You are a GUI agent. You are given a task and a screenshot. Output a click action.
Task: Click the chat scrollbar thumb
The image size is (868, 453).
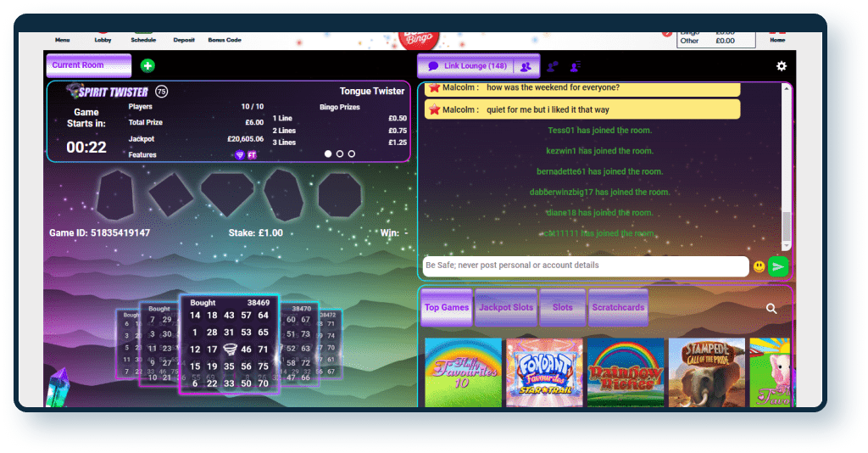[786, 226]
